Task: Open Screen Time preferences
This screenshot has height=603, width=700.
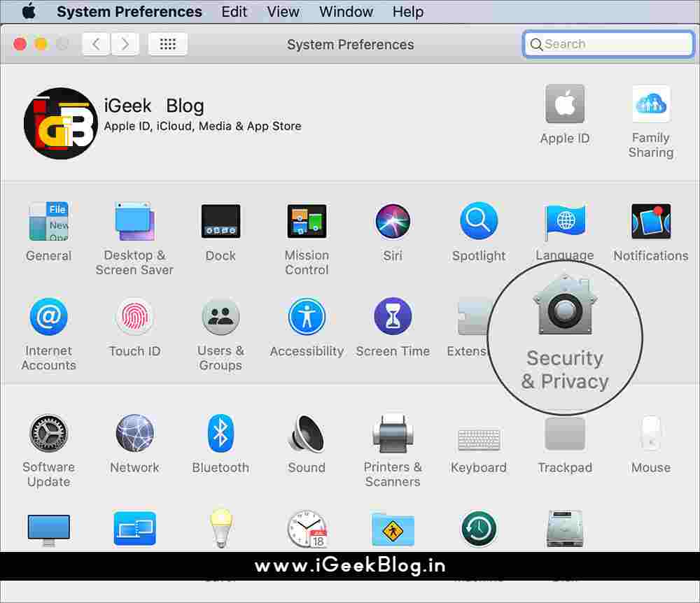Action: click(x=393, y=327)
